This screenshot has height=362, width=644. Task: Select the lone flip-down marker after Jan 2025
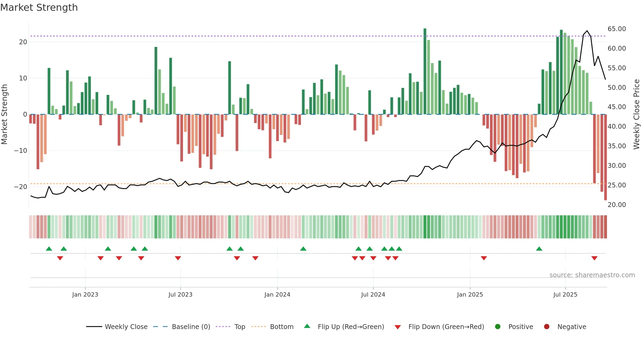pyautogui.click(x=484, y=258)
